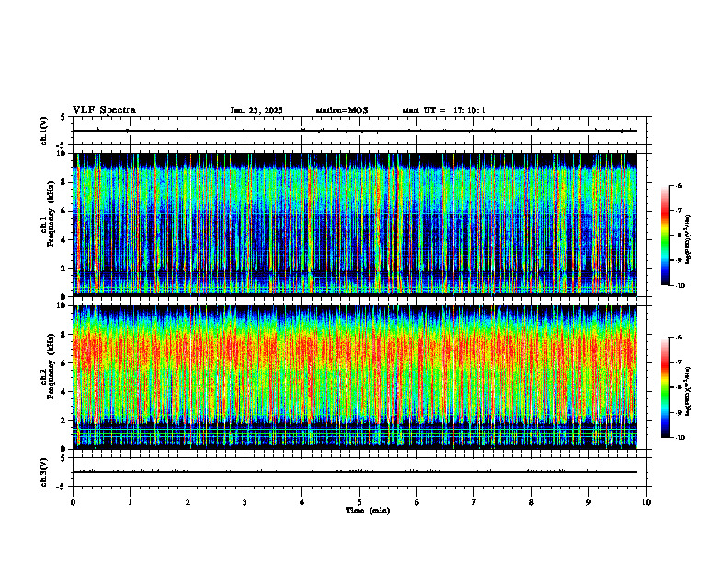The image size is (728, 563).
Task: Click the "Time (min)" x-axis label
Action: click(x=368, y=511)
